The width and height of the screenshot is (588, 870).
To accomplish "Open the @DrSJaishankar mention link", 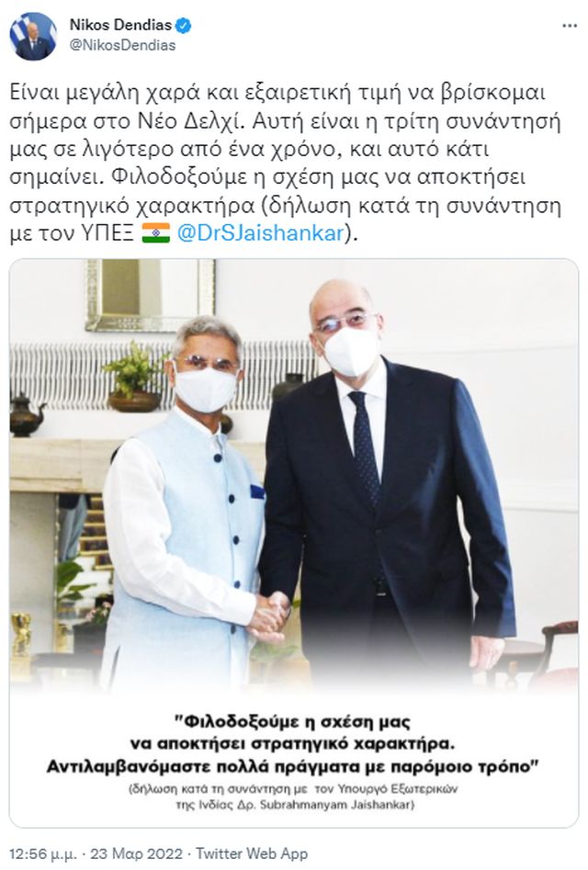I will pyautogui.click(x=261, y=233).
